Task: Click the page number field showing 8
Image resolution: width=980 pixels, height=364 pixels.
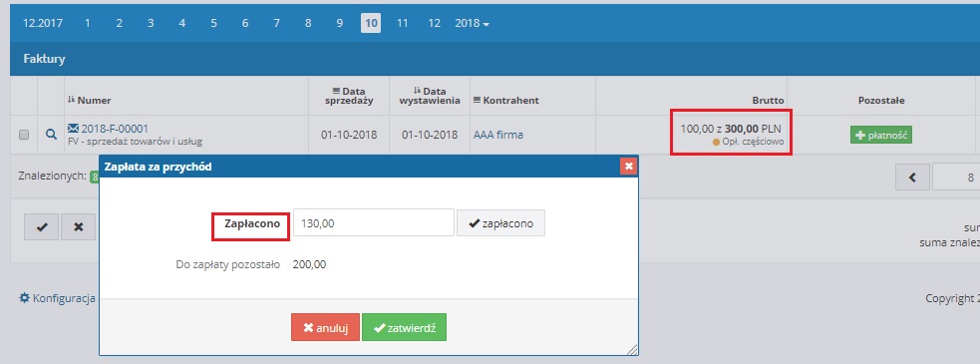Action: point(956,177)
